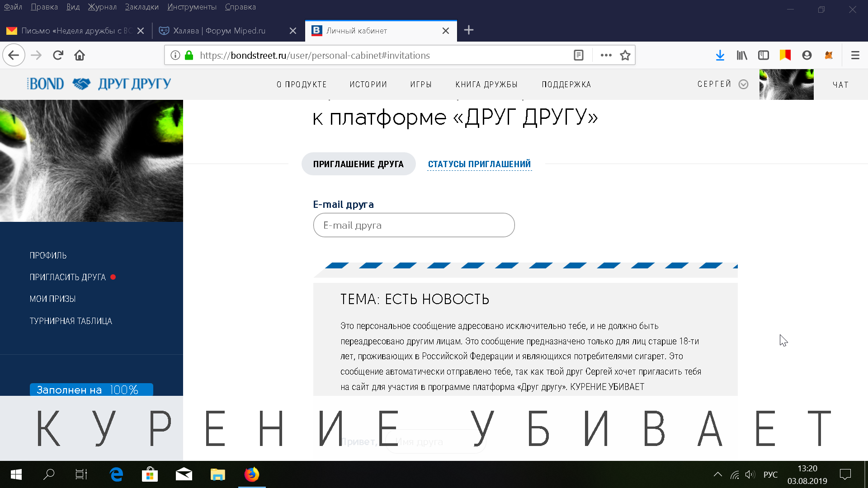Open the Файл menu
The height and width of the screenshot is (488, 868).
click(x=13, y=7)
